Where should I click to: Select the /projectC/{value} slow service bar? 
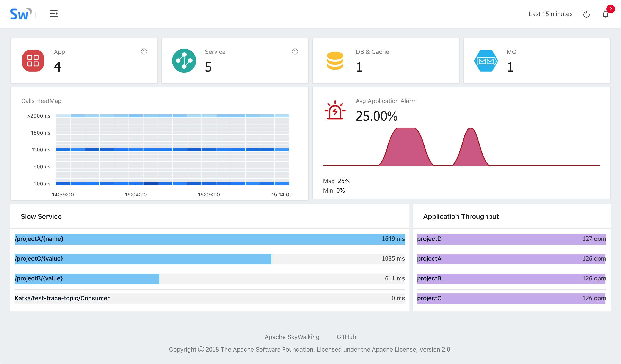[210, 259]
